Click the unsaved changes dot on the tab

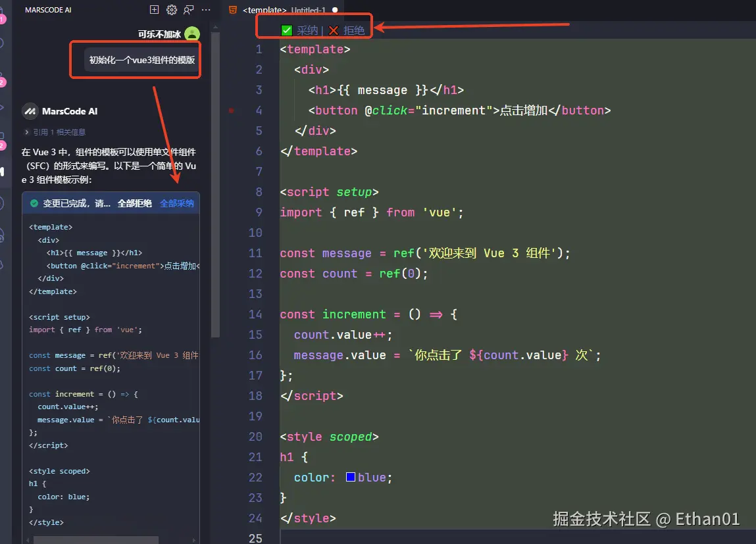point(335,11)
